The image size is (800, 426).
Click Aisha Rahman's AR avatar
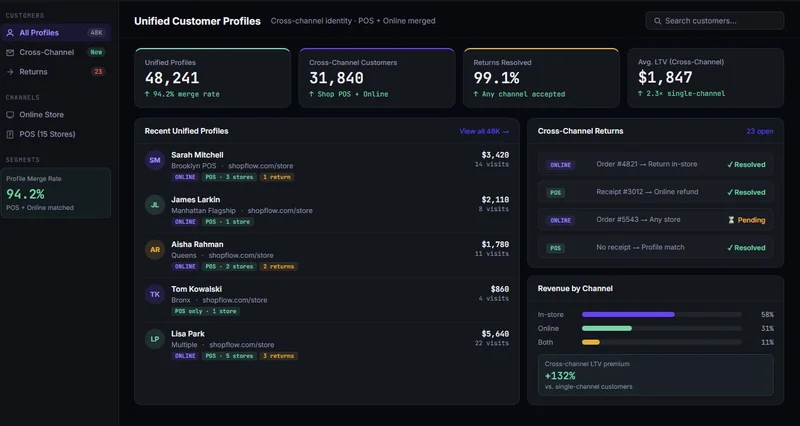(x=155, y=249)
